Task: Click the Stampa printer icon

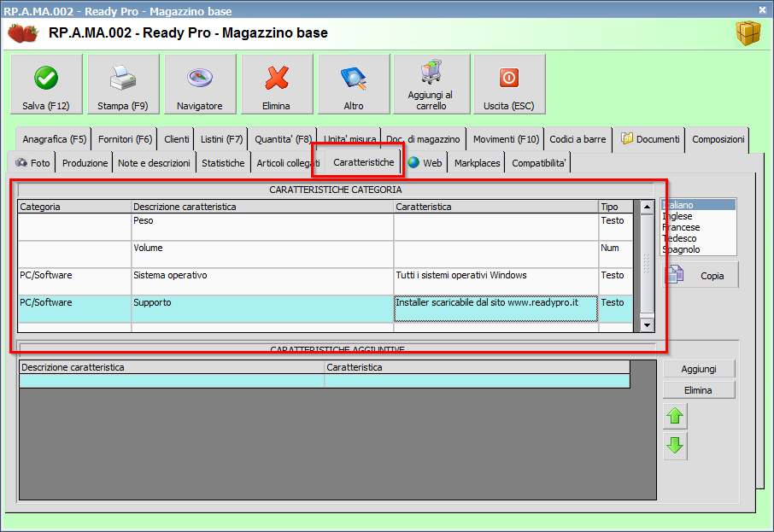Action: click(x=122, y=78)
